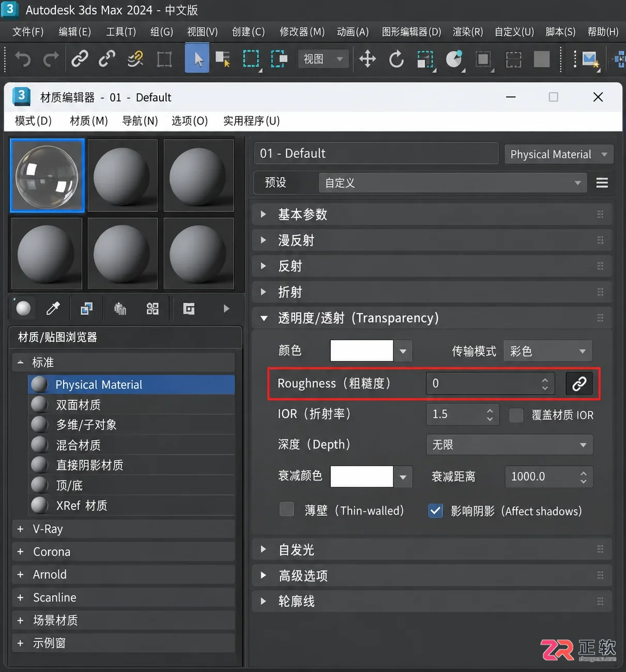The height and width of the screenshot is (672, 626).
Task: Click the 01 - Default name field
Action: [376, 153]
